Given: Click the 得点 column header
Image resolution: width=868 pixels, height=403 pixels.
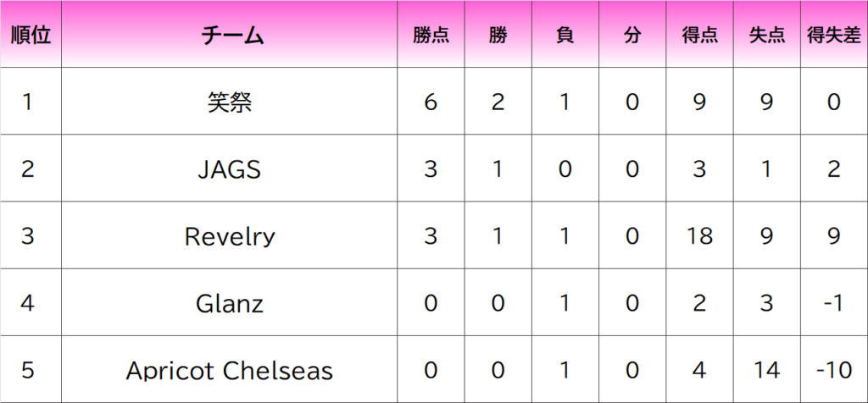Looking at the screenshot, I should point(699,35).
